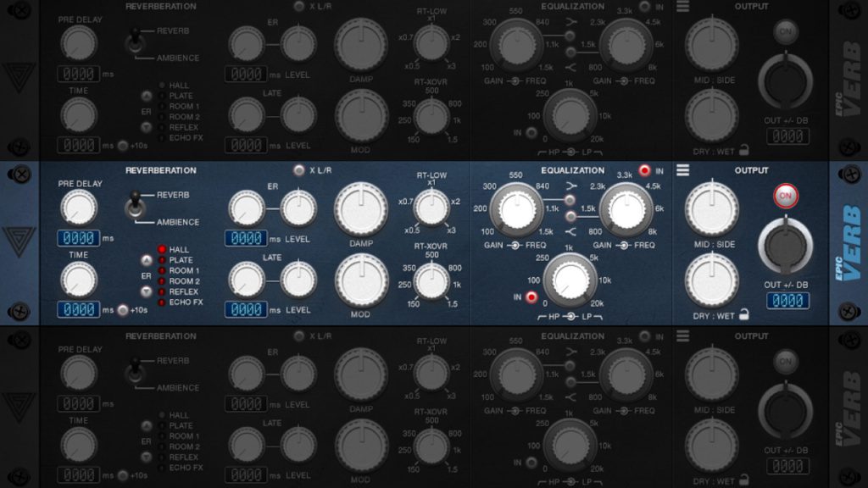Image resolution: width=868 pixels, height=488 pixels.
Task: Enable the X L/R toggle LED
Action: (x=298, y=171)
